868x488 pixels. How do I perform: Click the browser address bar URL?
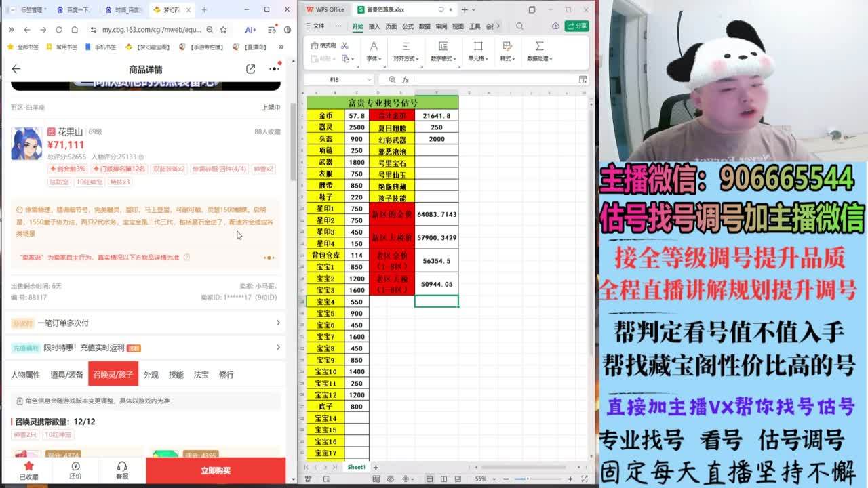(151, 30)
